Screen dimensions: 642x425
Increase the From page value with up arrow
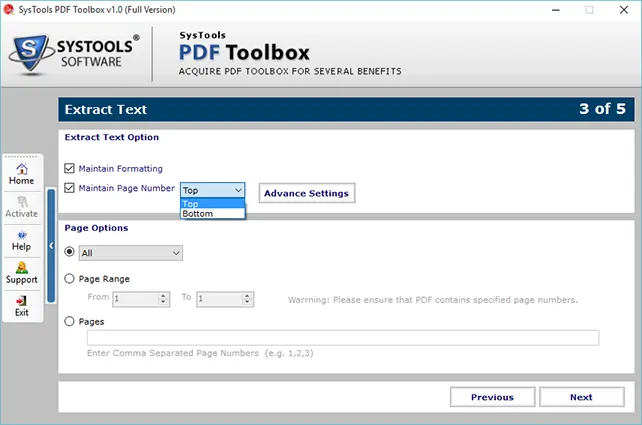[x=163, y=295]
